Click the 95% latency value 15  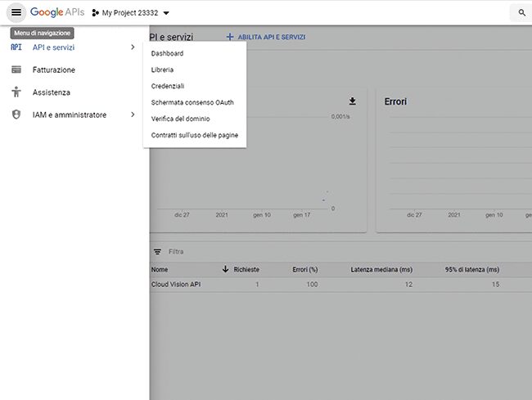(496, 285)
